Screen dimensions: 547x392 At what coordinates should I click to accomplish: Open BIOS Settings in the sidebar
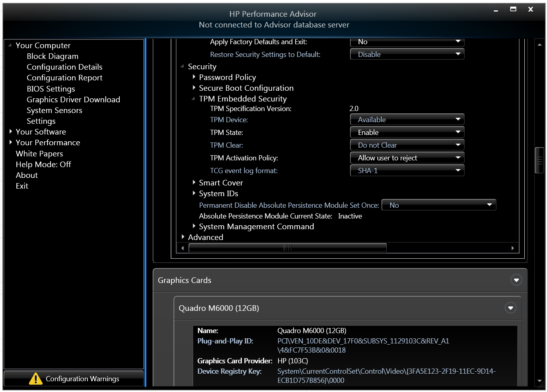click(x=51, y=89)
